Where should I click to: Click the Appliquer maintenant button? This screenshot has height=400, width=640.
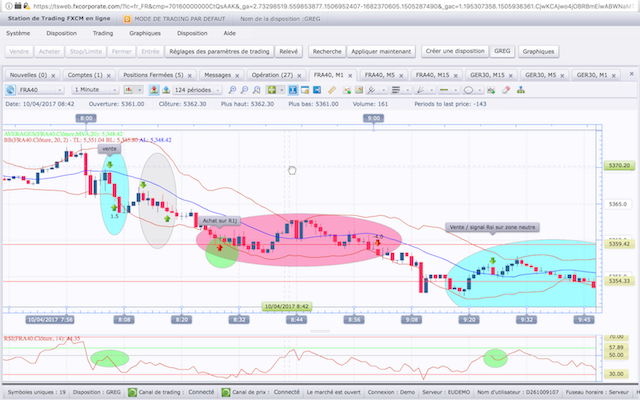click(x=381, y=51)
